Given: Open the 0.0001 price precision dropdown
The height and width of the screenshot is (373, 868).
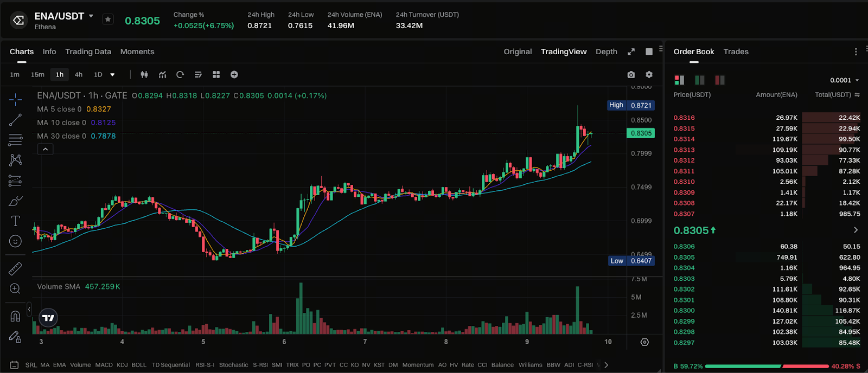Looking at the screenshot, I should (845, 80).
